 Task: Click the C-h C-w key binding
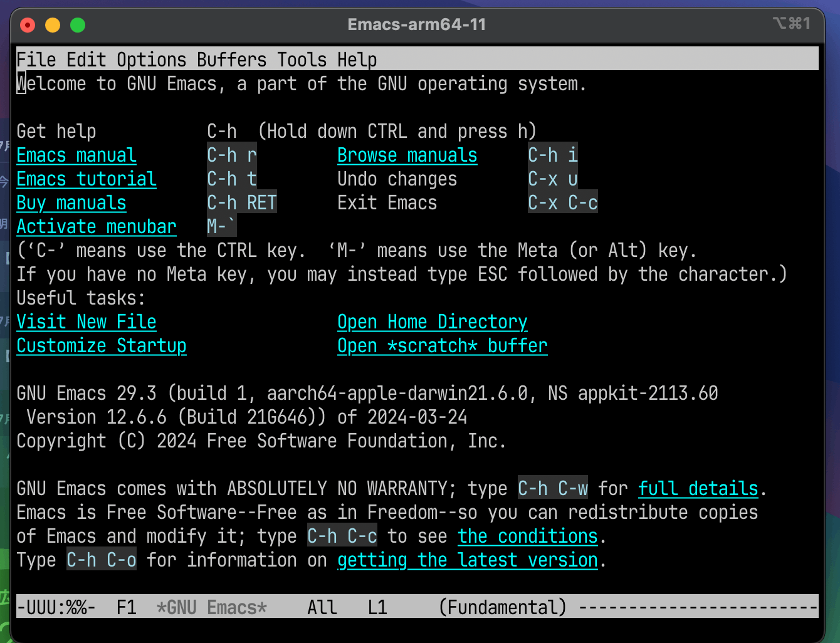tap(553, 488)
